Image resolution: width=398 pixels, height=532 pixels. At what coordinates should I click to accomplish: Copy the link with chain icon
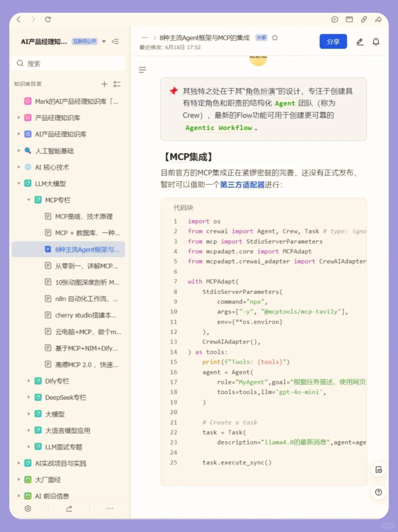tap(364, 20)
